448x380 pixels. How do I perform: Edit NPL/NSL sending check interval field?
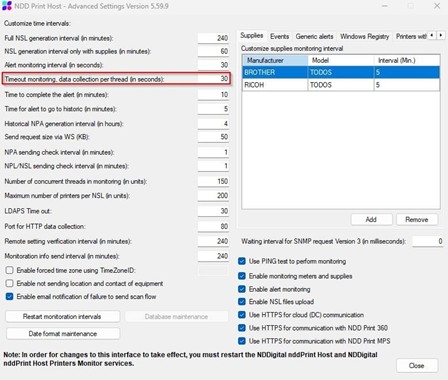tap(213, 166)
